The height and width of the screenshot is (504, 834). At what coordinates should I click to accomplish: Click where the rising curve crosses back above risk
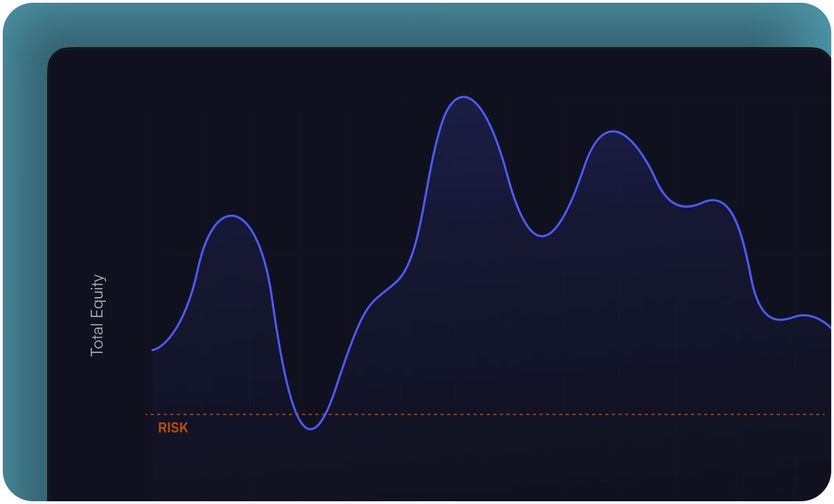pyautogui.click(x=325, y=415)
